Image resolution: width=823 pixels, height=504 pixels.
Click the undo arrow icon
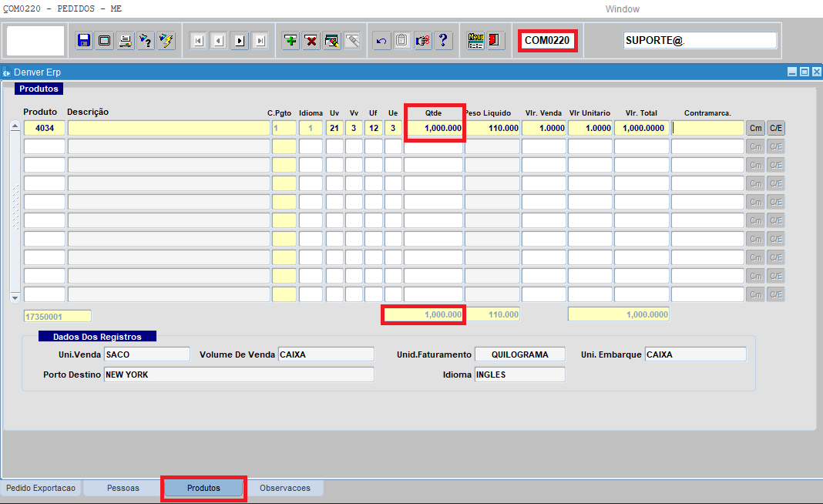(x=381, y=40)
